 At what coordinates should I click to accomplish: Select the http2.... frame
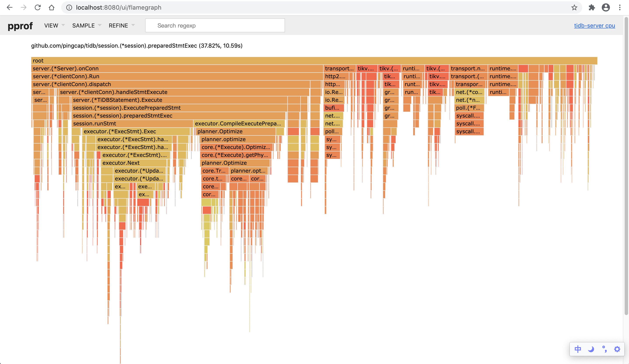coord(336,76)
